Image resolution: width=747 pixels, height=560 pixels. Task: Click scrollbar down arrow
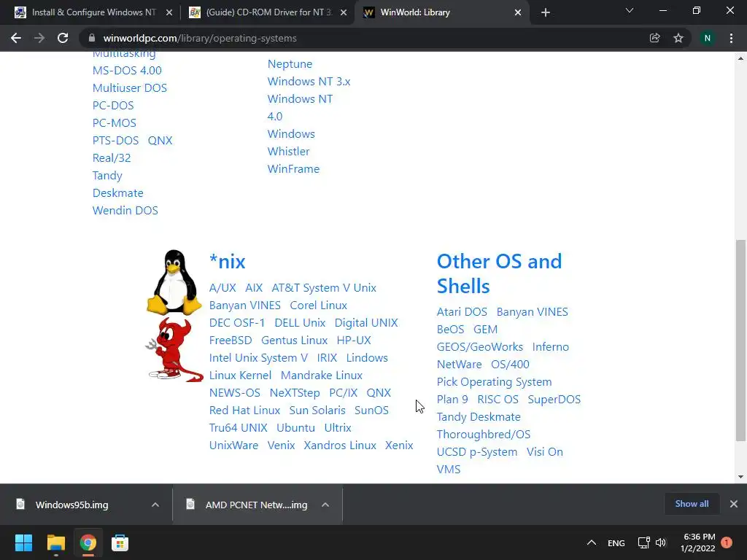(x=740, y=477)
